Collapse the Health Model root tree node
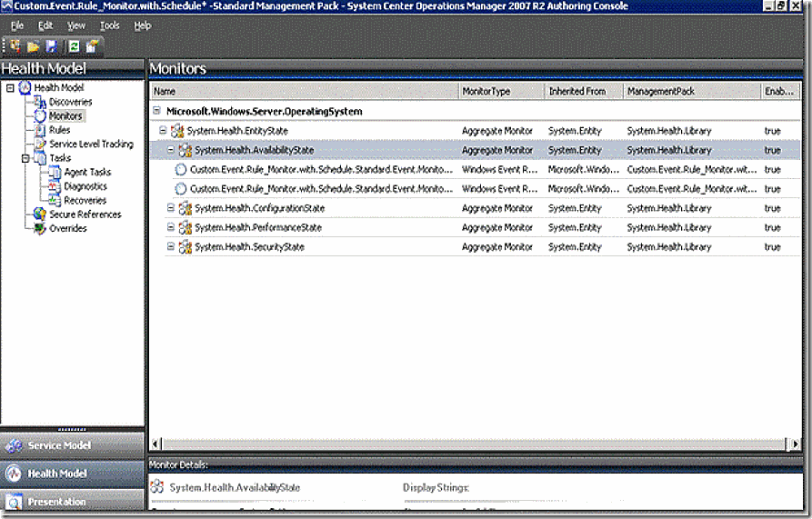Viewport: 812px width, 519px height. click(10, 88)
